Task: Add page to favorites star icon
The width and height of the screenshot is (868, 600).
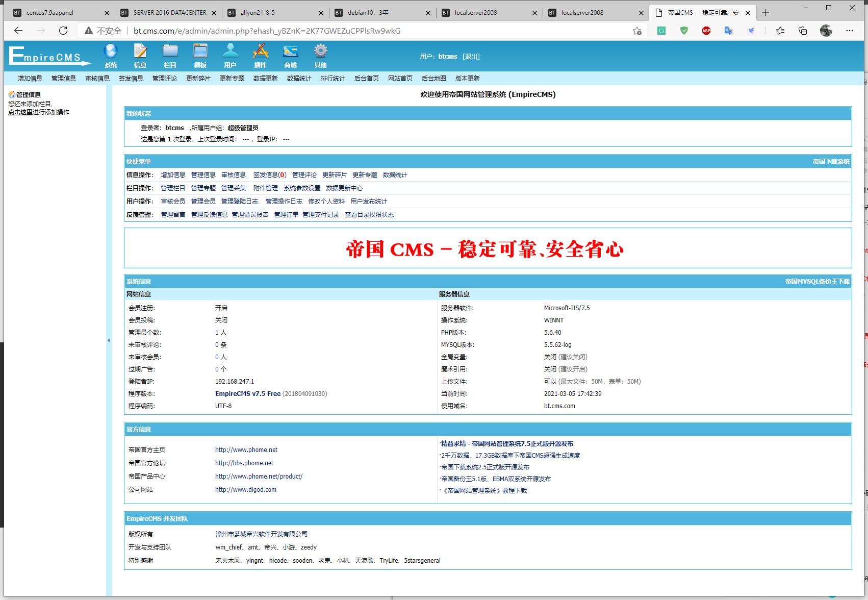Action: coord(637,31)
